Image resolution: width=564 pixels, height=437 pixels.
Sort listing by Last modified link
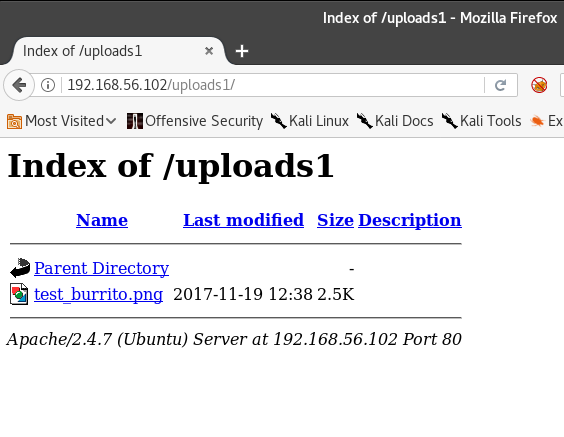pyautogui.click(x=244, y=220)
